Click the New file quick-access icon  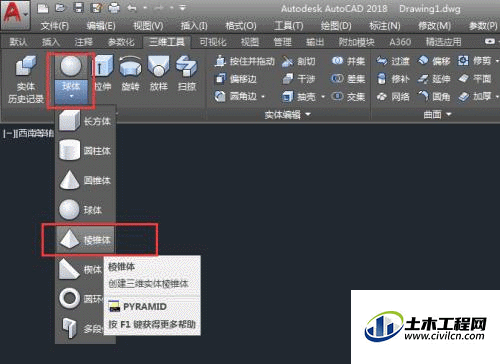pos(43,8)
